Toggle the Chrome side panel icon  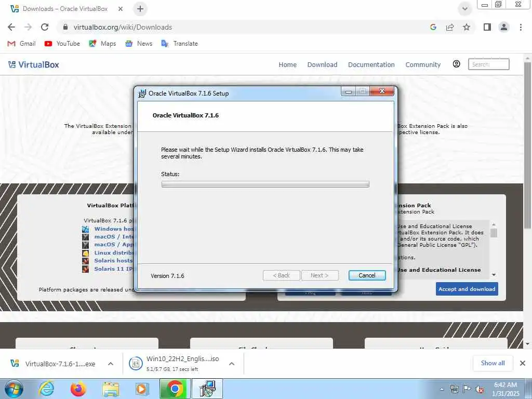point(487,27)
